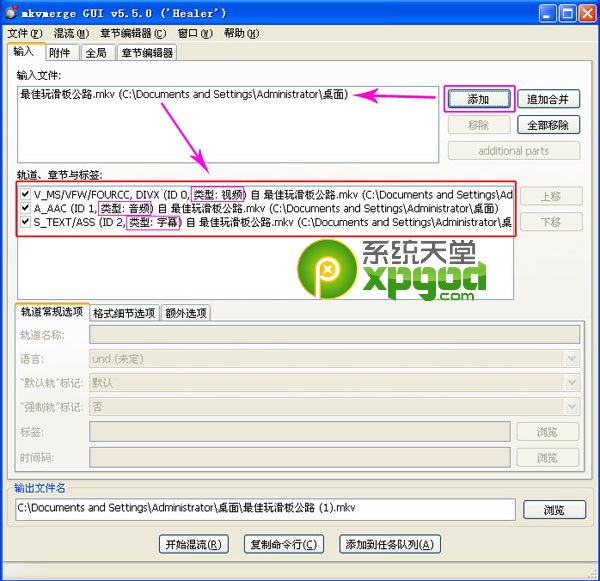Switch to 额外选项 tab

(x=186, y=313)
